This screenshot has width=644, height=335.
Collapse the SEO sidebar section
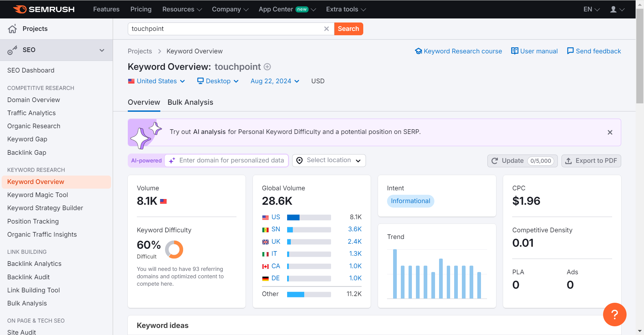coord(102,50)
